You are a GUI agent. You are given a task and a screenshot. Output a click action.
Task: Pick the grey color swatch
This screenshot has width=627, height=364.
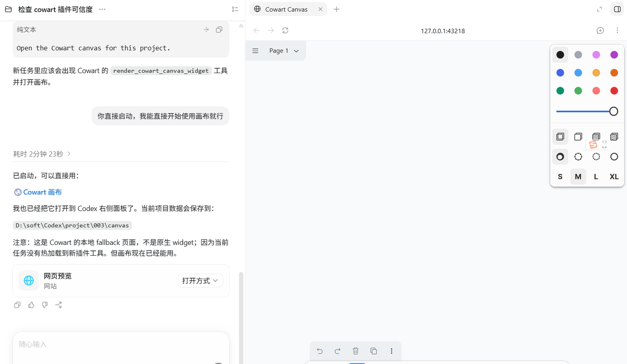[x=578, y=55]
